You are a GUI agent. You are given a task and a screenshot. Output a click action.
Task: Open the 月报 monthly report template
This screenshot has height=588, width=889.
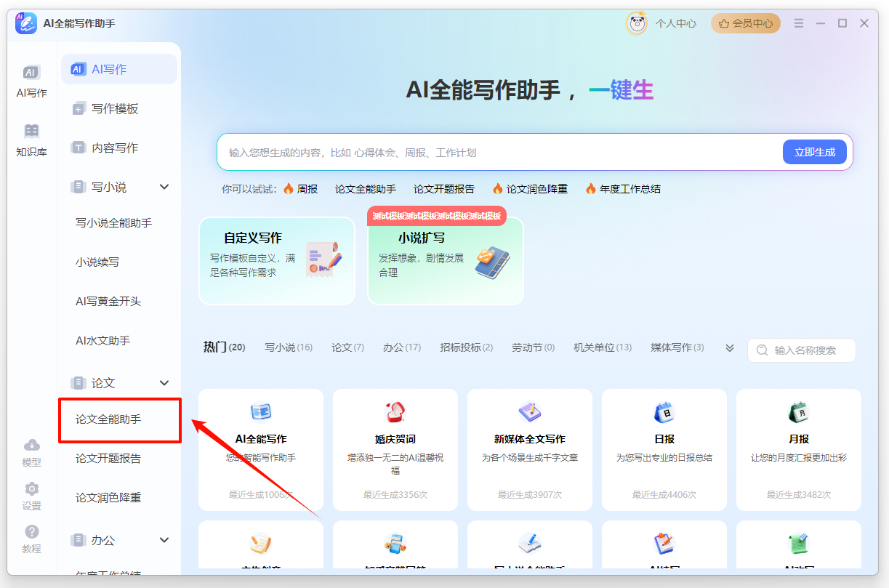[798, 449]
